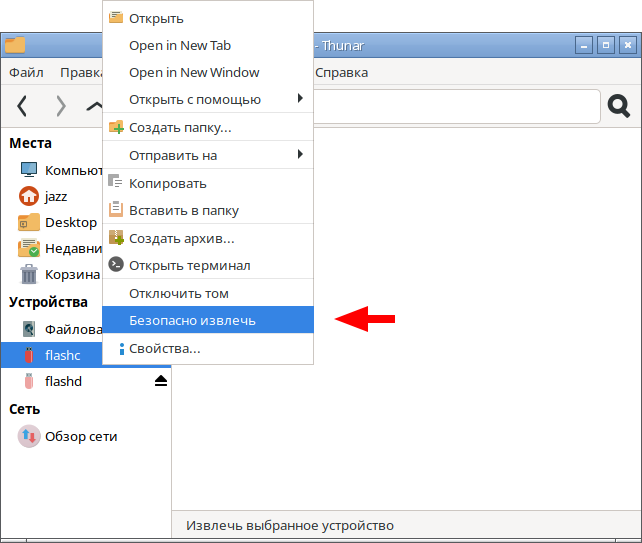
Task: Click the paste icon beside Вставить в папку
Action: pyautogui.click(x=116, y=209)
